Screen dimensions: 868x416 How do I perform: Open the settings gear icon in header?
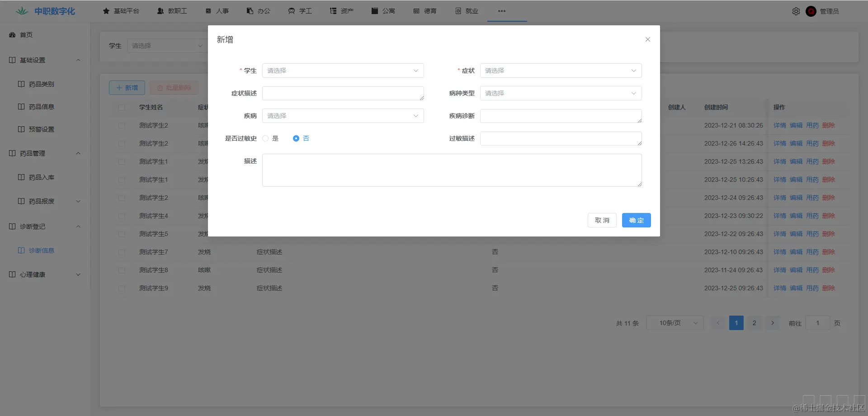click(796, 11)
